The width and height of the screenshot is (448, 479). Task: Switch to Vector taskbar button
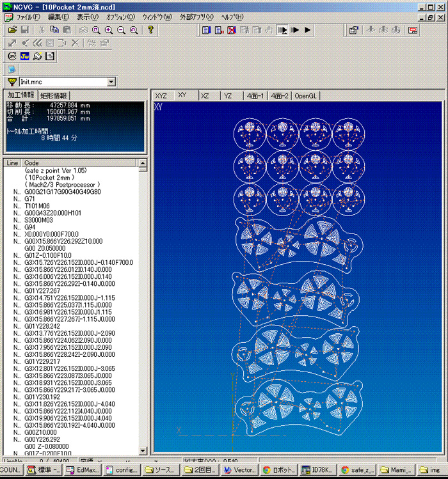click(x=239, y=469)
